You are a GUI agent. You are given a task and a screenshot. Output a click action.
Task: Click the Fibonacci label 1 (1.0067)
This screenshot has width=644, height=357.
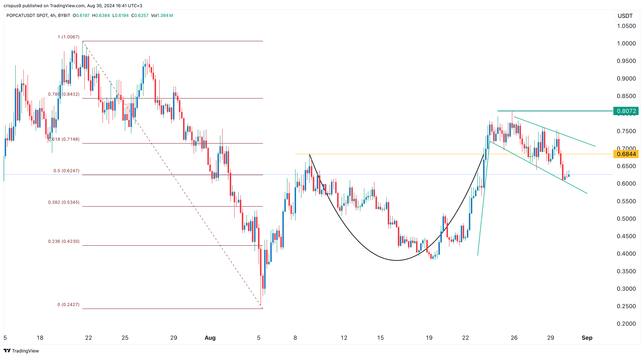point(68,37)
